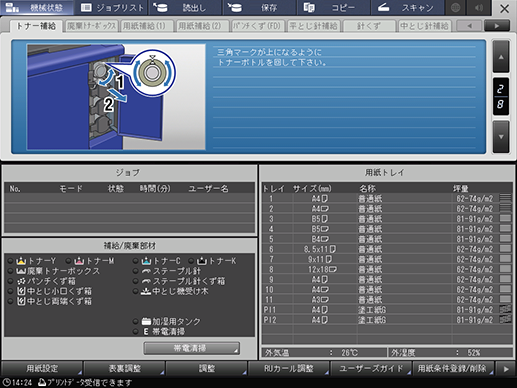517x388 pixels.
Task: Click the ステープル針 status indicator dot
Action: pyautogui.click(x=136, y=271)
